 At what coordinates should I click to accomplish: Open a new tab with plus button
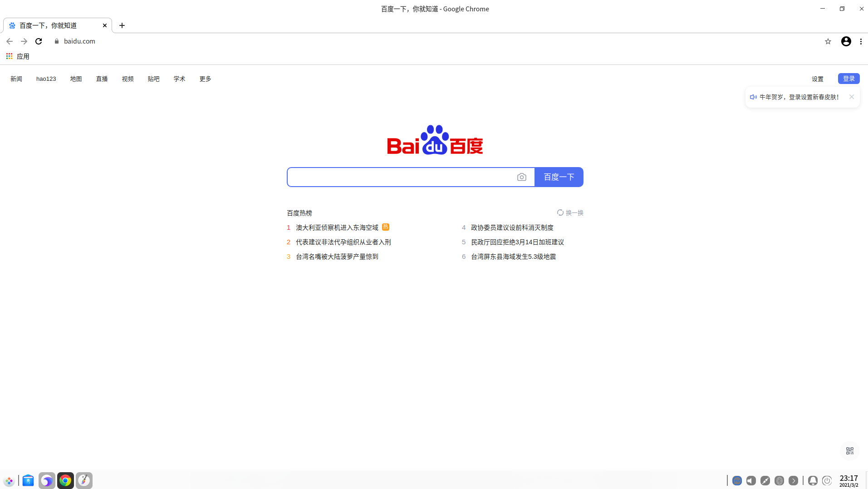(122, 25)
